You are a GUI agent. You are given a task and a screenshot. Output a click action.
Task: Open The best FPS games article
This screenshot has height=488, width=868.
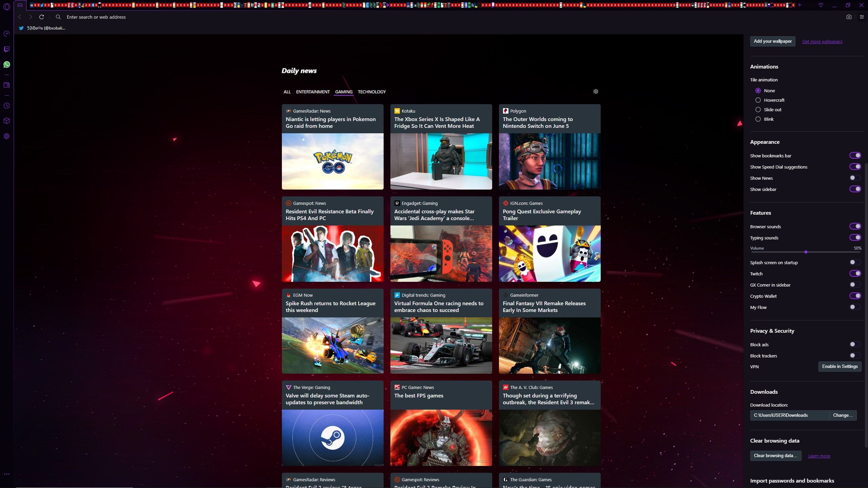click(x=441, y=423)
